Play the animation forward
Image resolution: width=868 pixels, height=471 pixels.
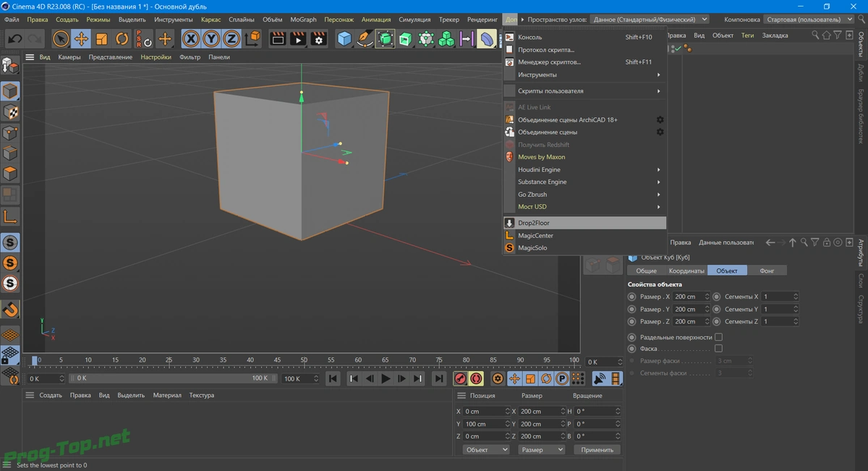386,378
